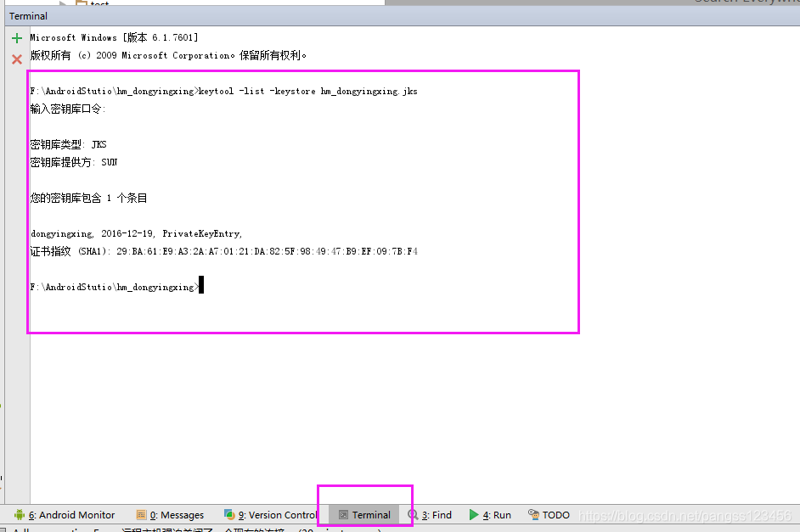Open the Android Monitor tool window
The width and height of the screenshot is (800, 532).
click(x=65, y=515)
